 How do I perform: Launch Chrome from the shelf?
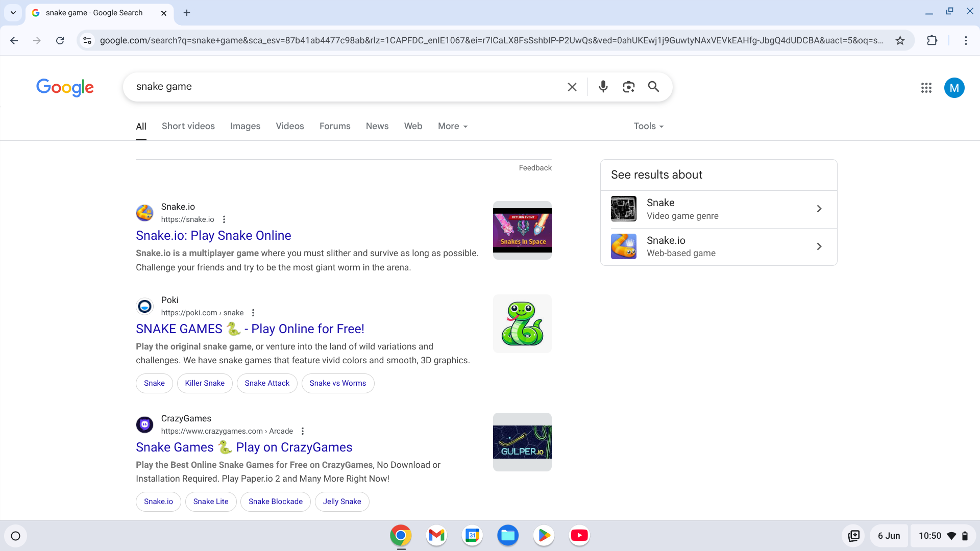click(401, 535)
